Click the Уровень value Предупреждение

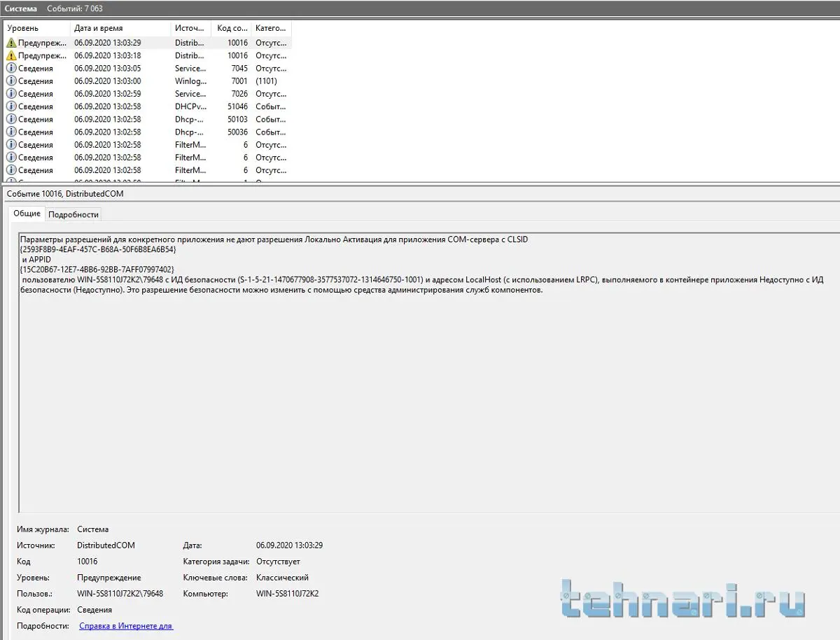tap(109, 578)
